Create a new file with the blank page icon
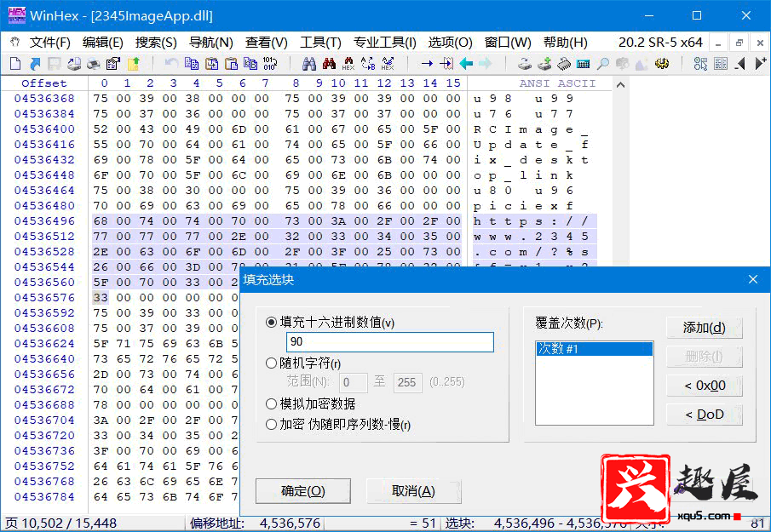 click(15, 63)
